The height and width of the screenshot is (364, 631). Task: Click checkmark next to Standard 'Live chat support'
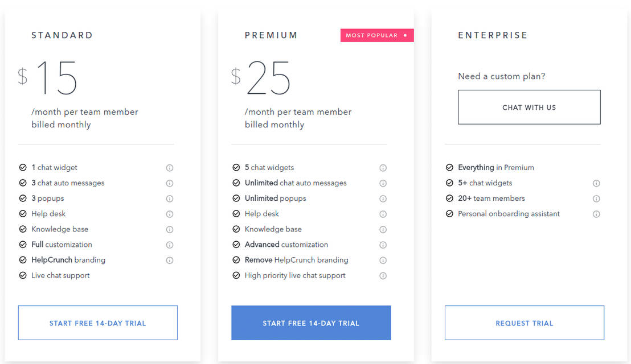[23, 275]
